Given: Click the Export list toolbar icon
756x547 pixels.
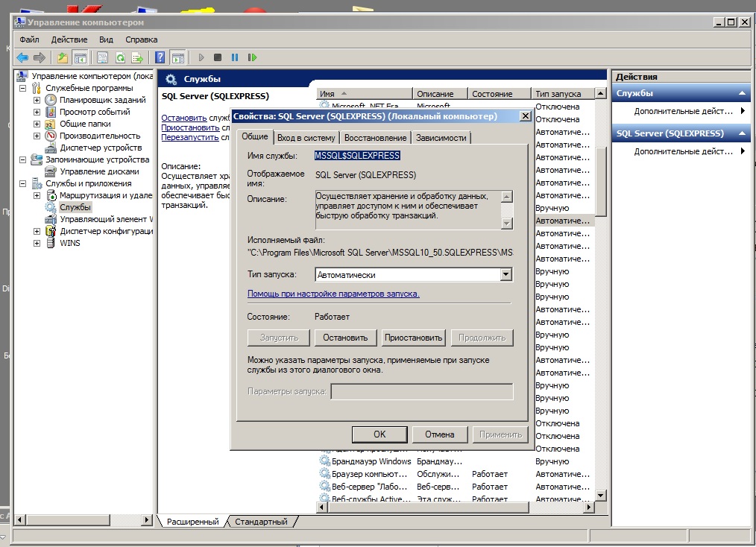Looking at the screenshot, I should (x=137, y=58).
